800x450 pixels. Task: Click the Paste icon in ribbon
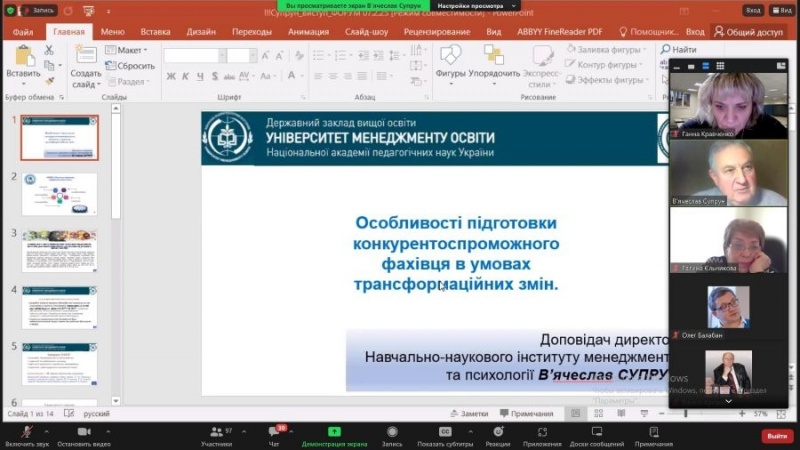(x=21, y=60)
